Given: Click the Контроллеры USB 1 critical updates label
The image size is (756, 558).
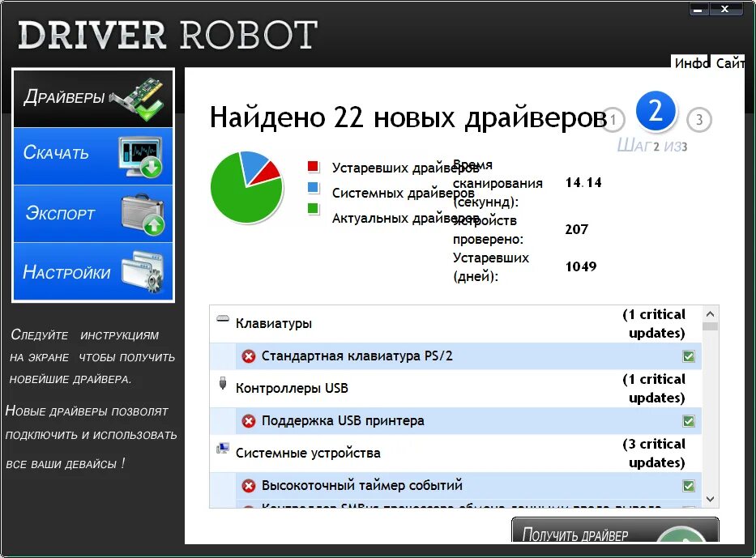Looking at the screenshot, I should coord(654,389).
